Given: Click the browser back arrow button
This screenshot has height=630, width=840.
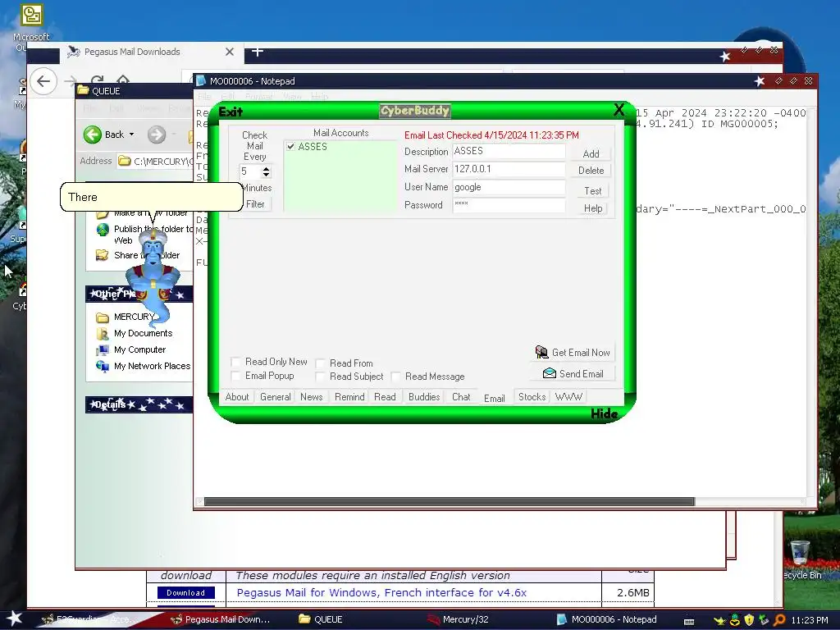Looking at the screenshot, I should [x=43, y=81].
